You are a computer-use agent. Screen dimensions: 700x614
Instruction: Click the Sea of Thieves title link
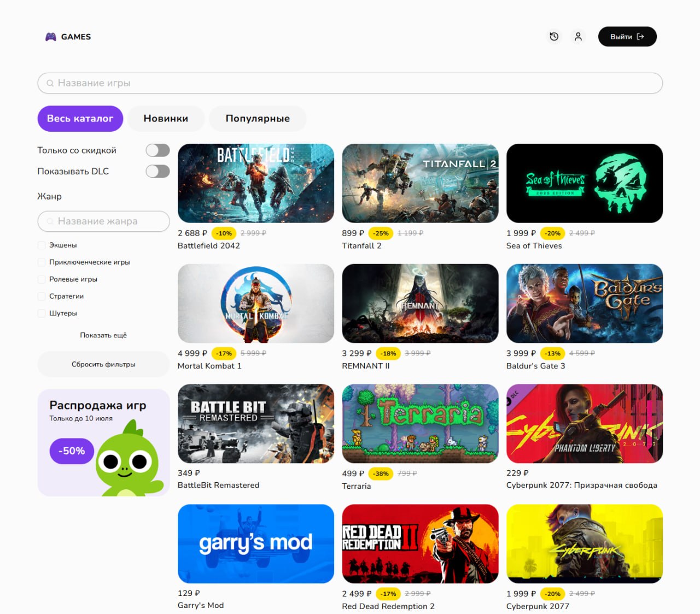coord(534,246)
